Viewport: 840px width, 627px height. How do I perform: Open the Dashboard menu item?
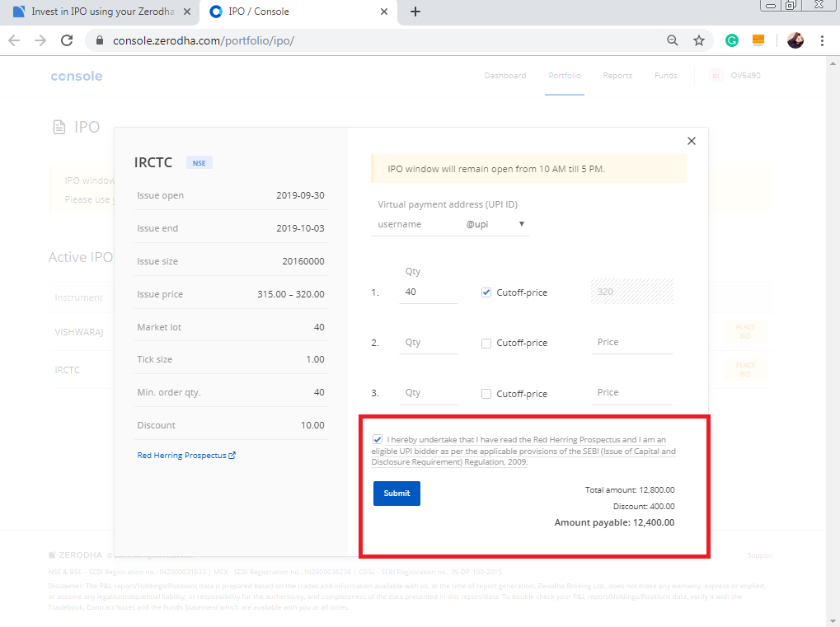point(505,76)
